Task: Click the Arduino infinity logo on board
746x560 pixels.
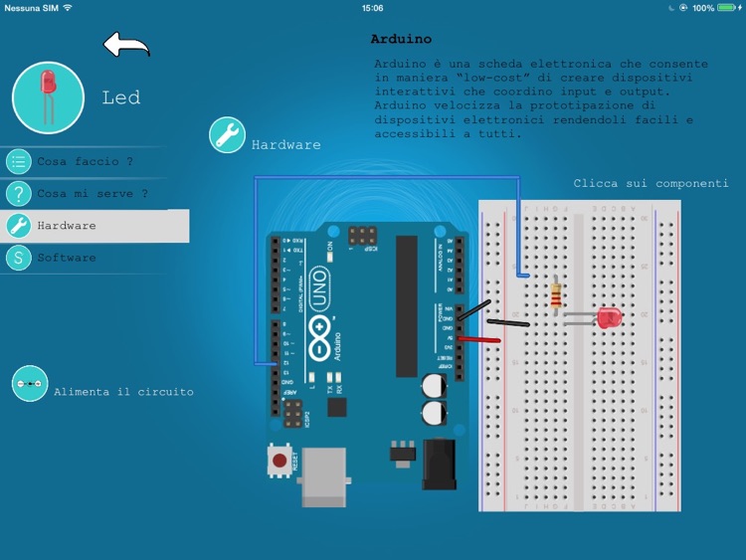Action: click(x=319, y=337)
